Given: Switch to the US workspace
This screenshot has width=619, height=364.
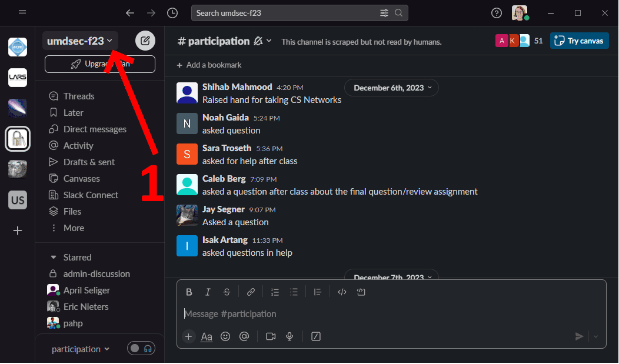Looking at the screenshot, I should [x=18, y=200].
